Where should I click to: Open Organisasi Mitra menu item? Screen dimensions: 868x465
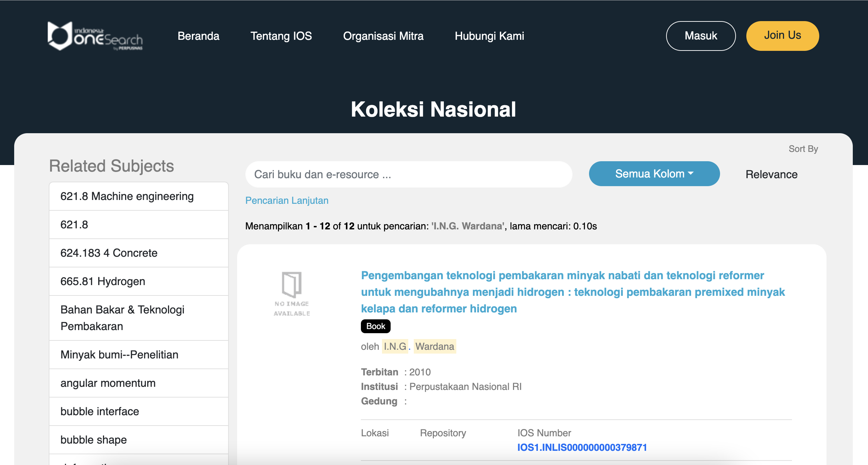[x=383, y=36]
